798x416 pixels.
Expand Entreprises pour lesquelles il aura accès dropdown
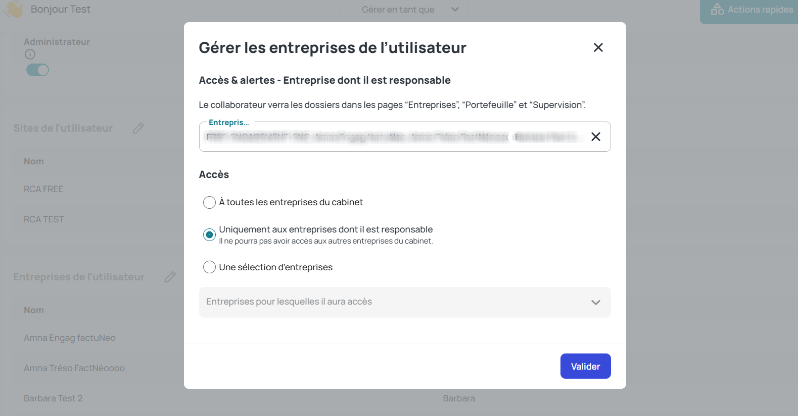405,302
